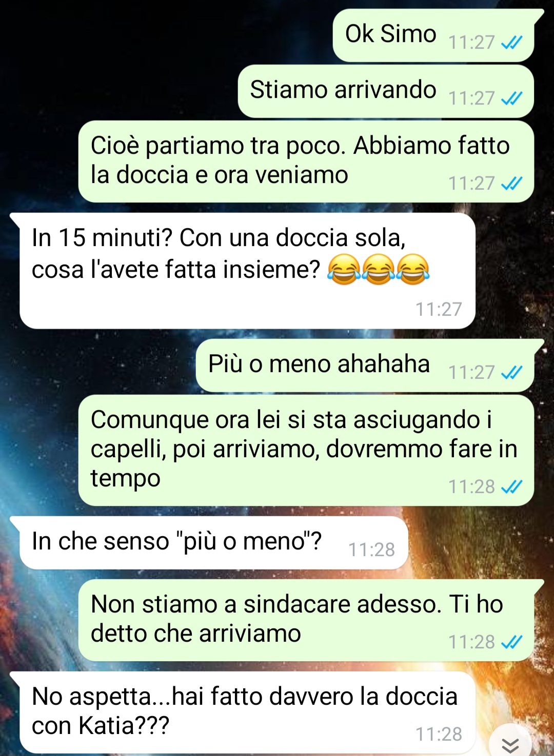
Task: Select the "Stiamo arrivando" message
Action: [386, 91]
